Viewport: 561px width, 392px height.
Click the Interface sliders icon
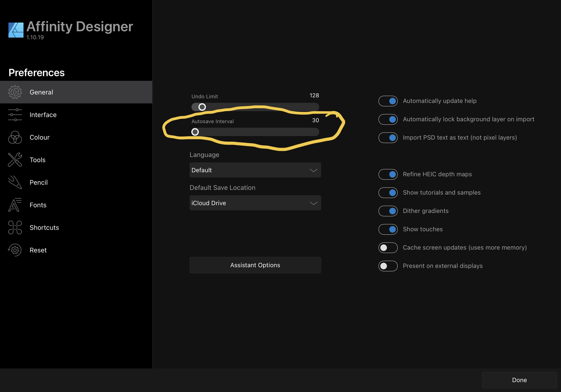click(x=15, y=115)
